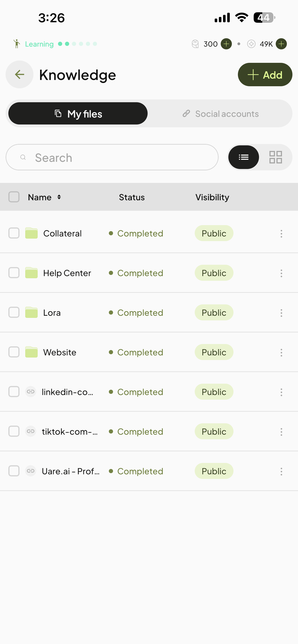The width and height of the screenshot is (298, 644).
Task: Toggle the select-all checkbox in header
Action: 14,197
